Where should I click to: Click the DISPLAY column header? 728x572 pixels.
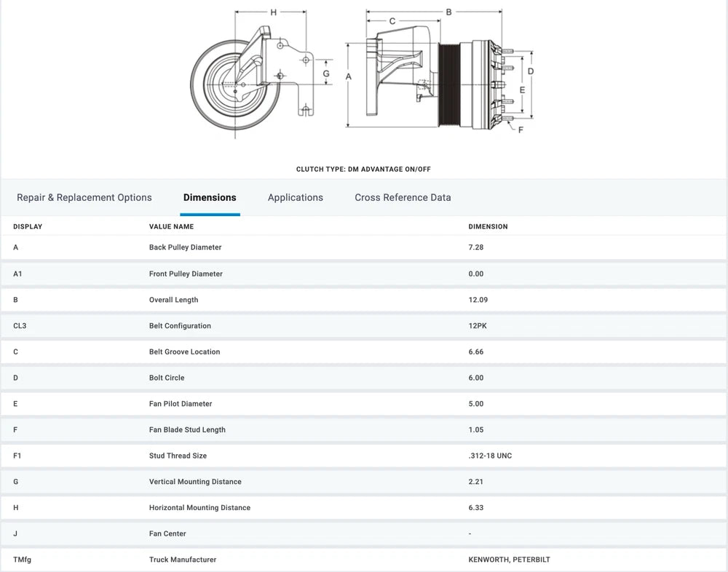[x=28, y=226]
